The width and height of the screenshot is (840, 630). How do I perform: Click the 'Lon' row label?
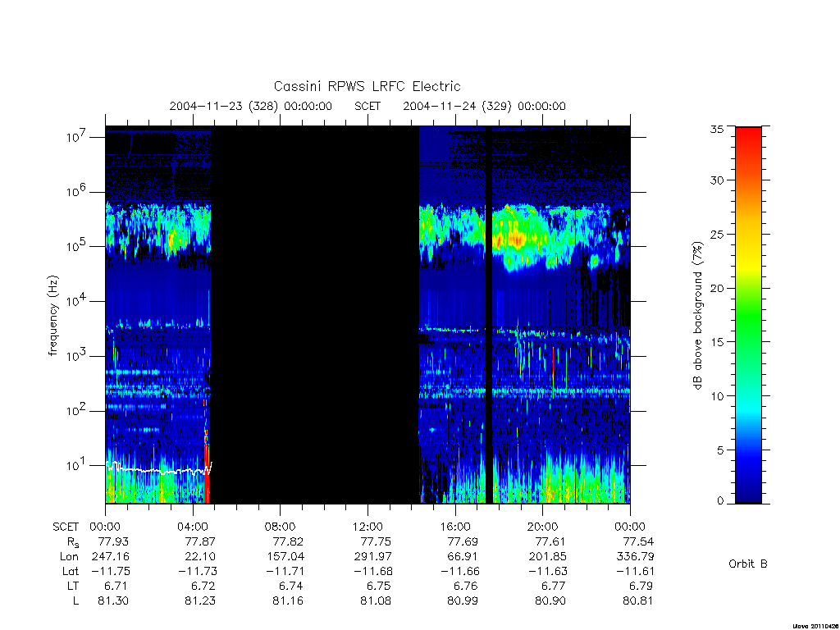click(69, 557)
